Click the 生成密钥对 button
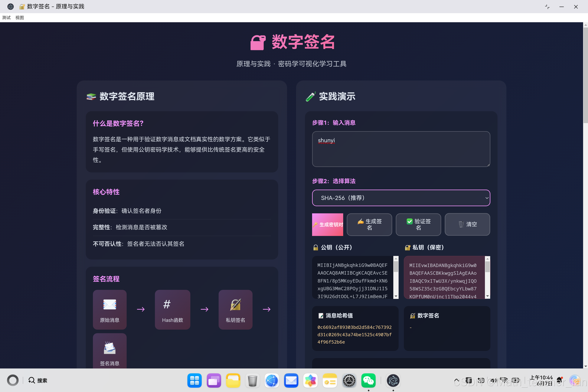 point(328,224)
